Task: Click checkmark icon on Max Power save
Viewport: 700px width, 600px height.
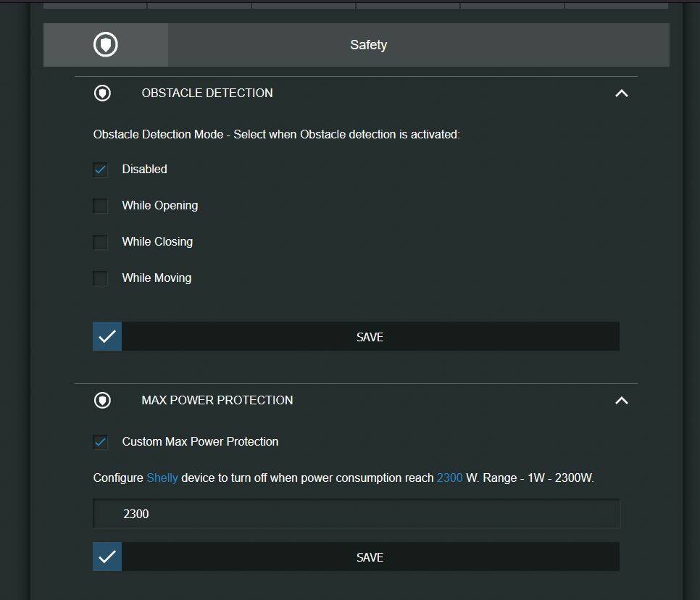Action: click(x=107, y=557)
